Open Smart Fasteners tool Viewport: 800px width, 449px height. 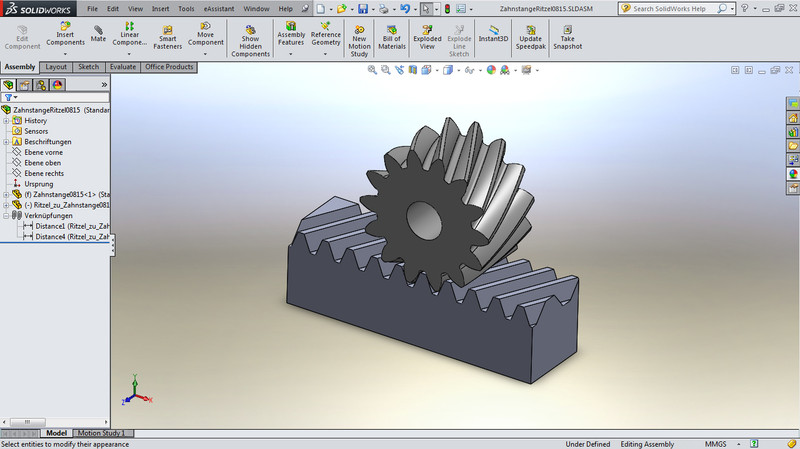point(167,31)
